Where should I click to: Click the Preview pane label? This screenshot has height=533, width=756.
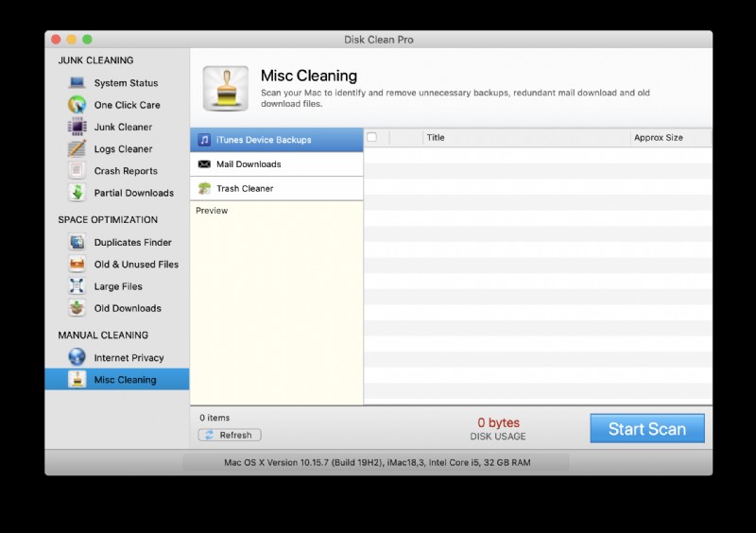pos(212,211)
